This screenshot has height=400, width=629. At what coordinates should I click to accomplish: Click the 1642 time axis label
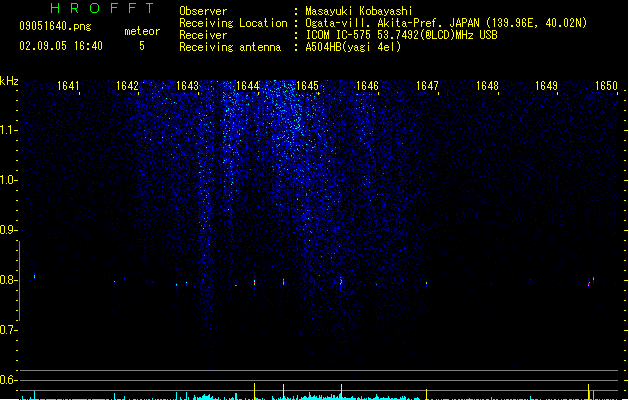coord(127,86)
